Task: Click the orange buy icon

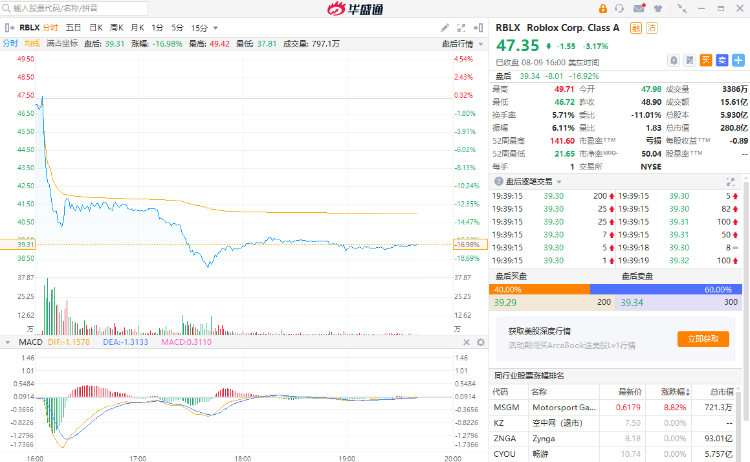Action: click(x=706, y=60)
